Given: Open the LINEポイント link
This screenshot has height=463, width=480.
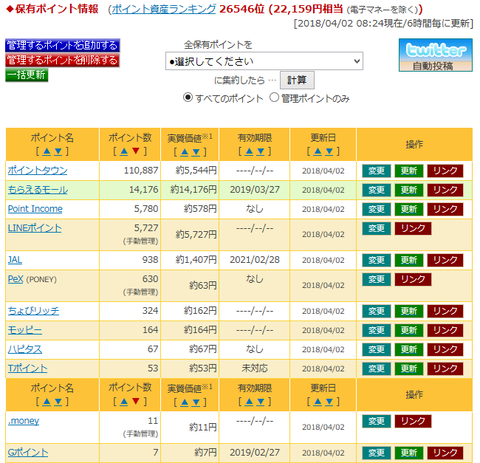Looking at the screenshot, I should pos(35,228).
